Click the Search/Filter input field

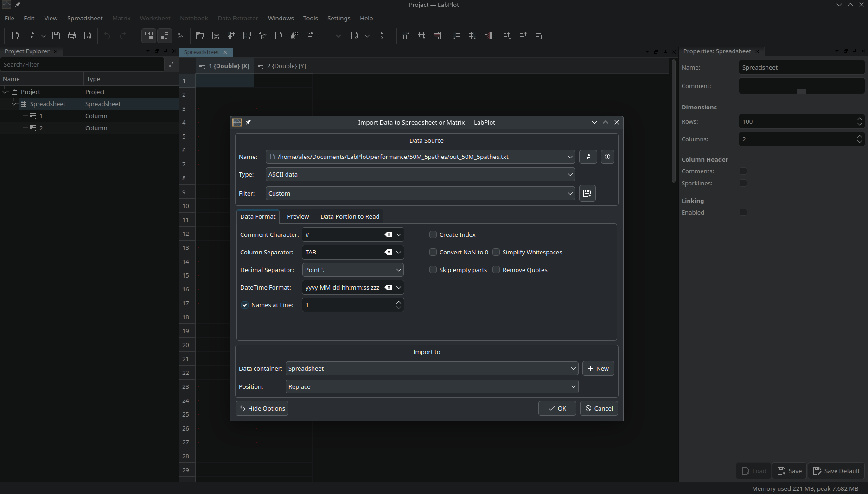tap(83, 64)
